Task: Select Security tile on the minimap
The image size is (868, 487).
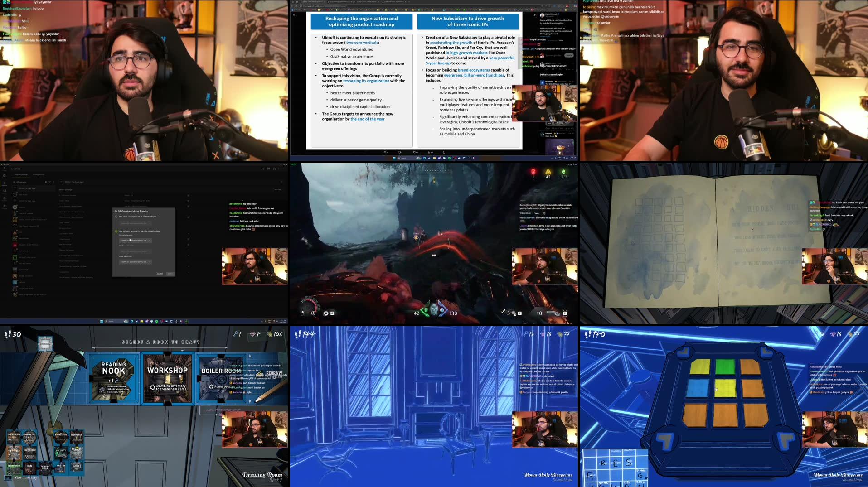Action: [61, 453]
